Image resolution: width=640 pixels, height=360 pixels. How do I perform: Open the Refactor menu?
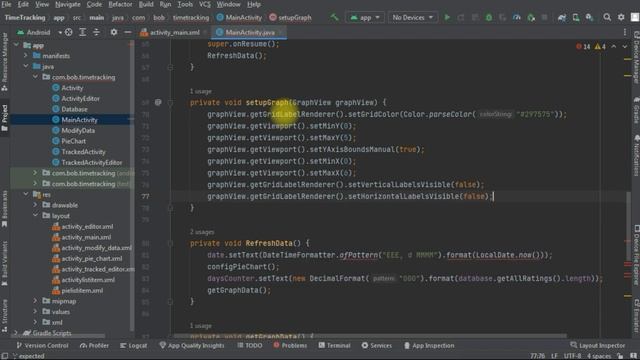(120, 4)
